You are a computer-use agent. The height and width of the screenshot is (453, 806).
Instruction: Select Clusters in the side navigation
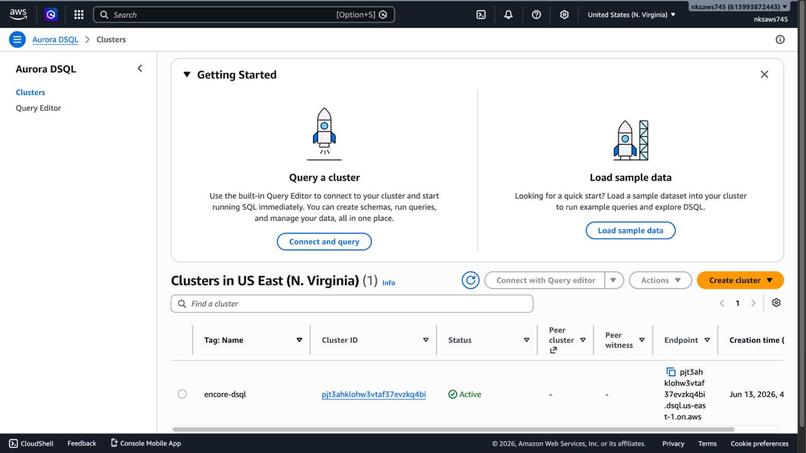coord(30,92)
